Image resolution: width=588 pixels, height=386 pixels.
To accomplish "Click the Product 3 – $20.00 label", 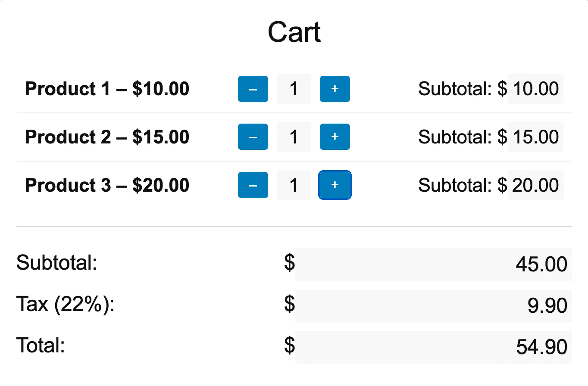I will tap(107, 185).
